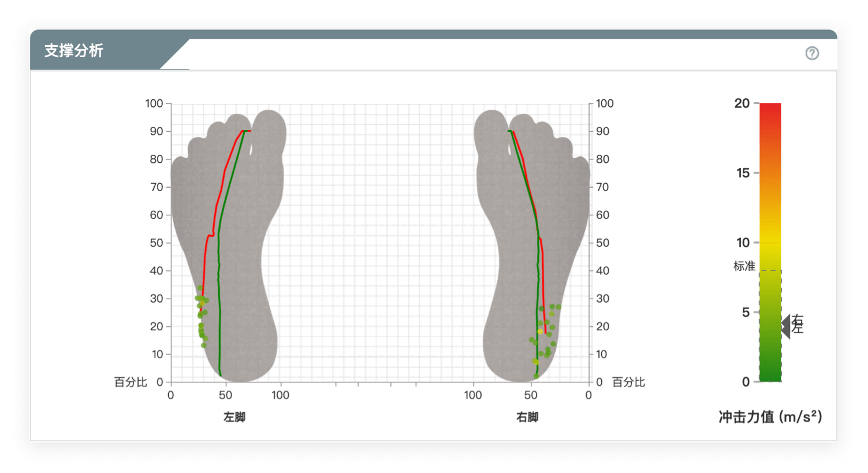Image resolution: width=868 pixels, height=473 pixels.
Task: Click the 20 tick label on impact scale
Action: pyautogui.click(x=742, y=103)
